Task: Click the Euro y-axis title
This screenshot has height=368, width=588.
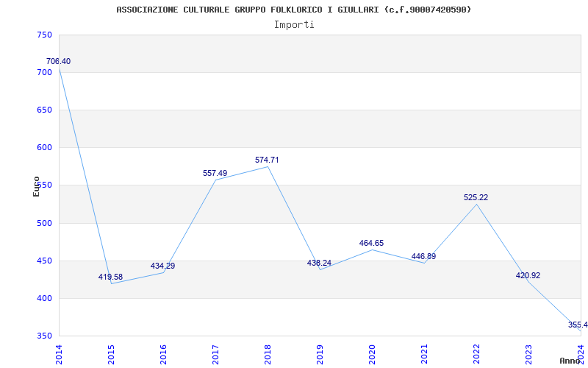Action: [36, 186]
